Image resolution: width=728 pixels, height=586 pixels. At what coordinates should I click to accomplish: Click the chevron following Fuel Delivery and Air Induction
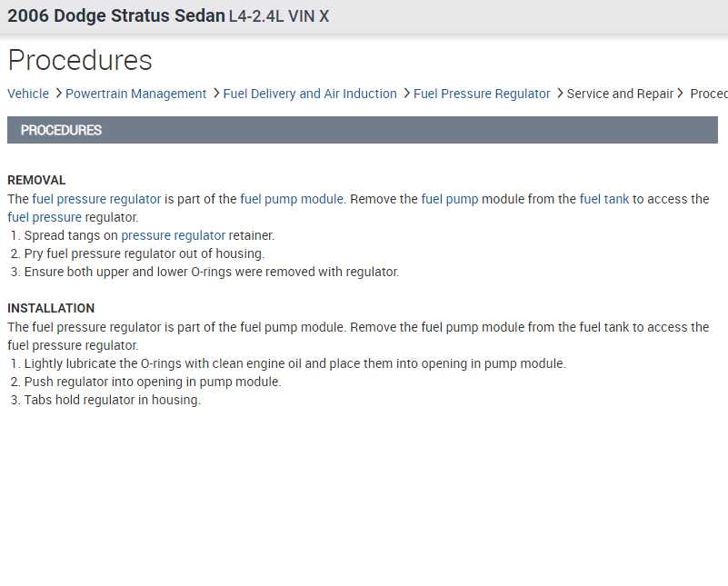pos(405,94)
